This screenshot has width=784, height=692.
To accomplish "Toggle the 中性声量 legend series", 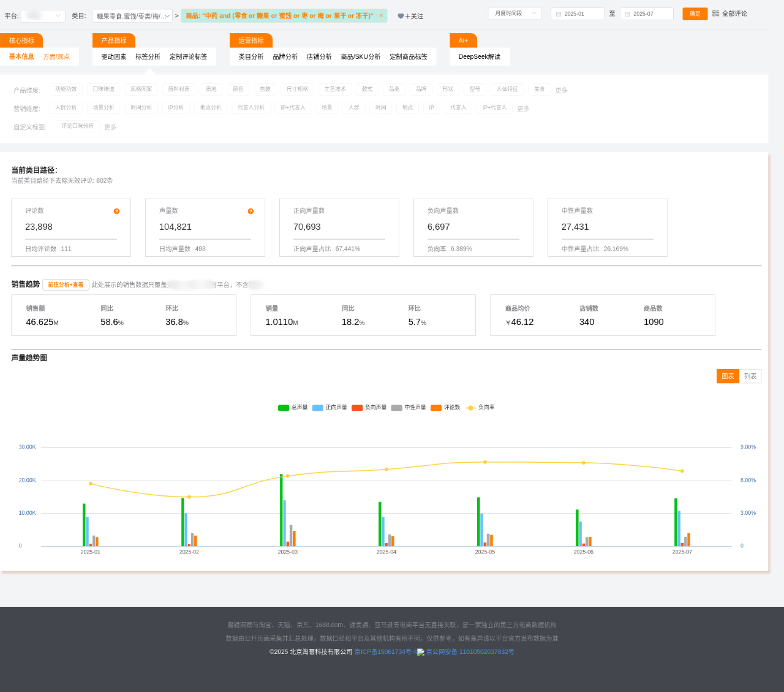I will pos(409,408).
